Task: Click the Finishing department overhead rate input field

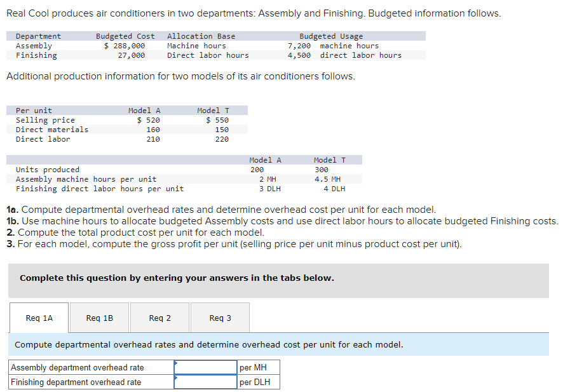Action: [205, 382]
